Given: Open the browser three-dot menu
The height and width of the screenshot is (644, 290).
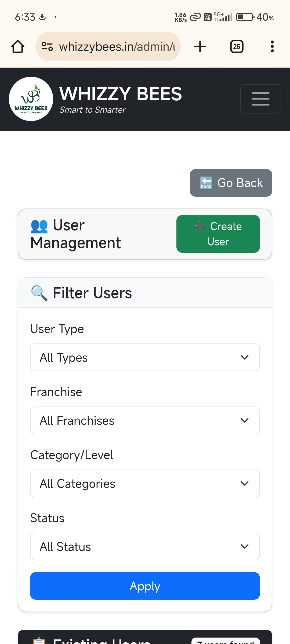Looking at the screenshot, I should tap(272, 46).
